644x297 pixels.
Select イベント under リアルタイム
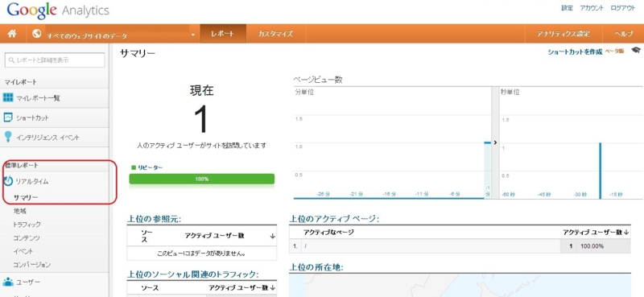[23, 251]
